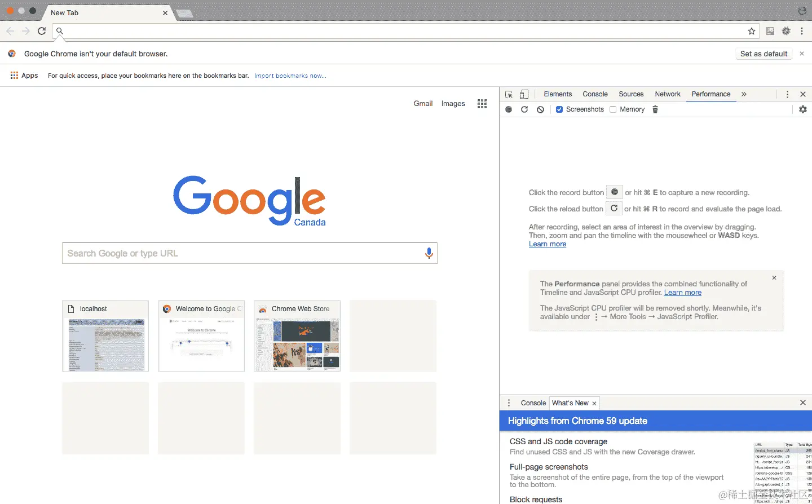Click the gear extension icon in toolbar

pyautogui.click(x=786, y=31)
